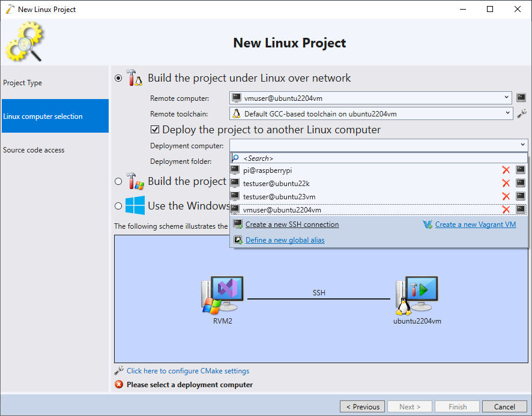Screen dimensions: 532x416
Task: Toggle Deploy the project to another Linux computer
Action: (155, 129)
